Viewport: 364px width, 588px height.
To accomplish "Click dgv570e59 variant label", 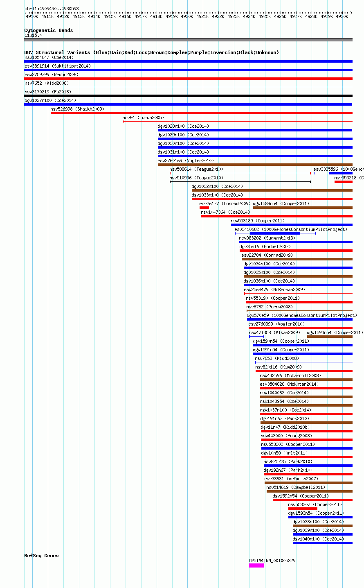I will click(302, 315).
